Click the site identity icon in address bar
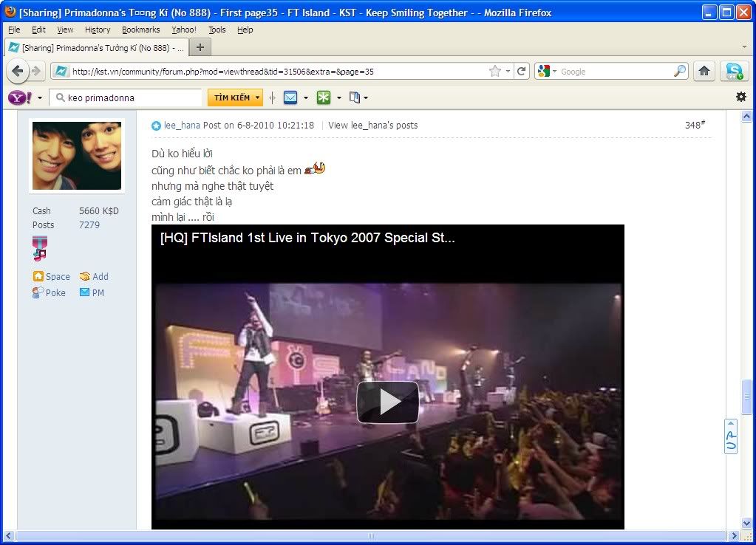 pyautogui.click(x=61, y=72)
